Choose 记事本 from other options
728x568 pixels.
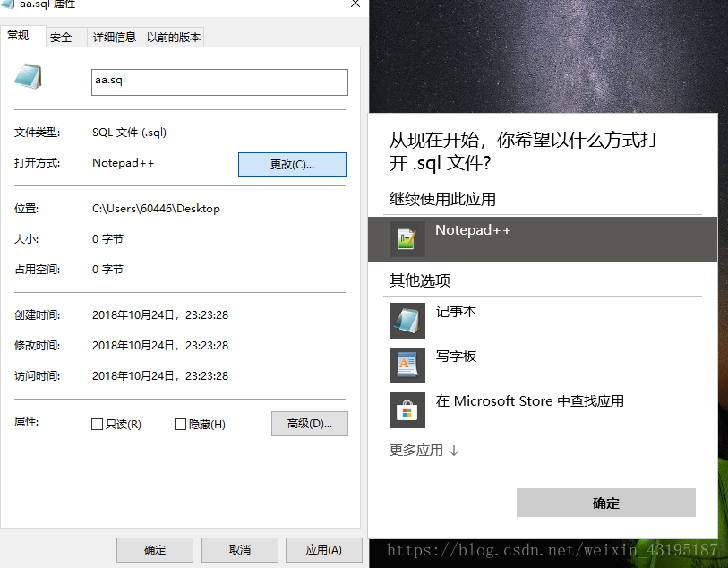543,321
